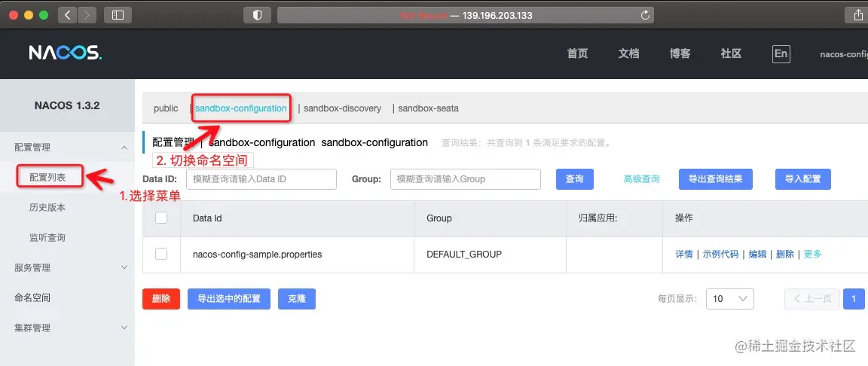The height and width of the screenshot is (366, 868).
Task: Focus the address bar showing 139.196.203.133
Action: 466,16
